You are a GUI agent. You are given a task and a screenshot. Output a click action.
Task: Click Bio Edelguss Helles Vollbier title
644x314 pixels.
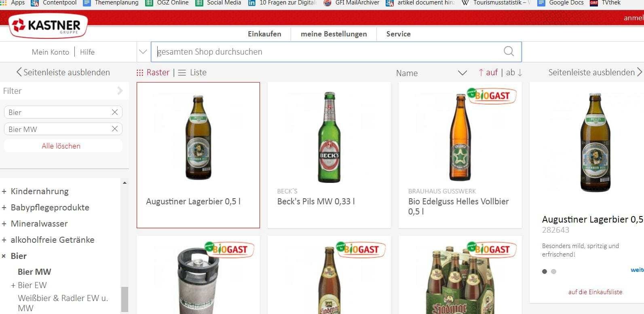click(x=458, y=206)
